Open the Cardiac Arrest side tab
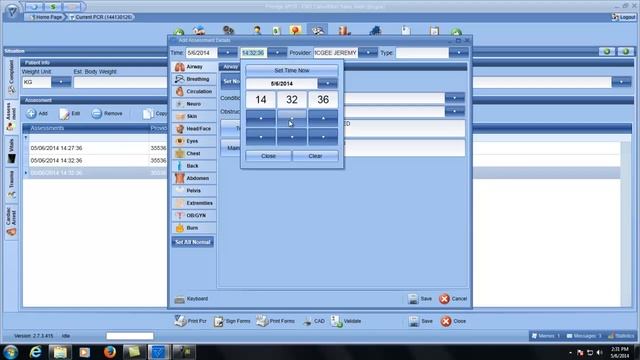Viewport: 640px width, 360px height. click(x=11, y=222)
